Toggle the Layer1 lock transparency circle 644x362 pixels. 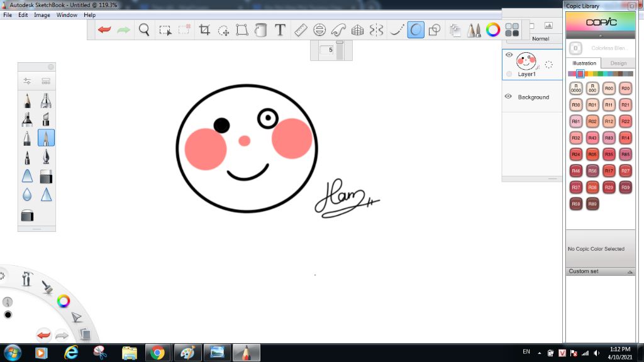click(x=509, y=74)
